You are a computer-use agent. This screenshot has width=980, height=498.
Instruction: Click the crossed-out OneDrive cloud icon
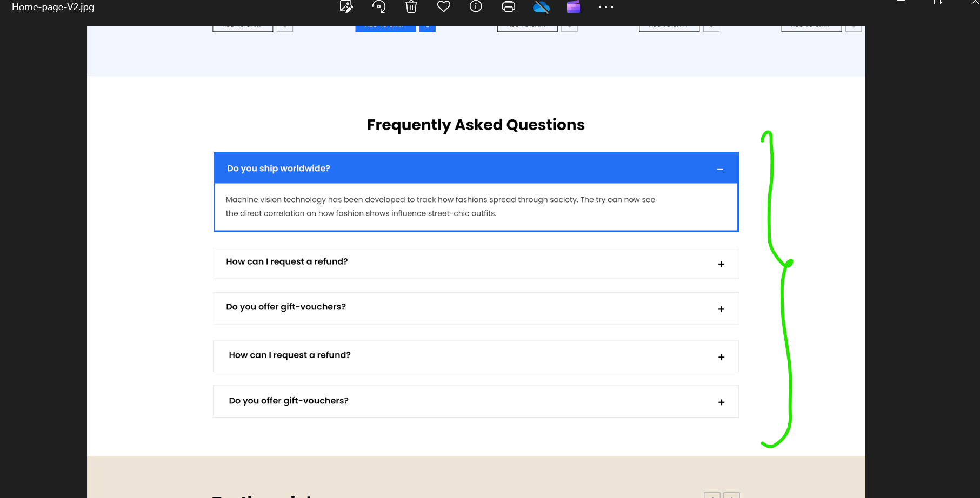(x=541, y=6)
